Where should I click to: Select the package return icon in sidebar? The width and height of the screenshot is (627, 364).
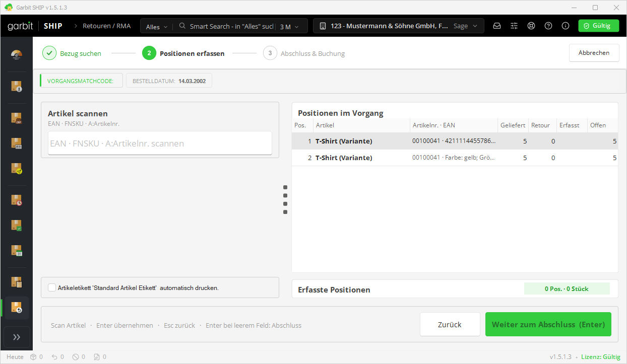click(17, 307)
